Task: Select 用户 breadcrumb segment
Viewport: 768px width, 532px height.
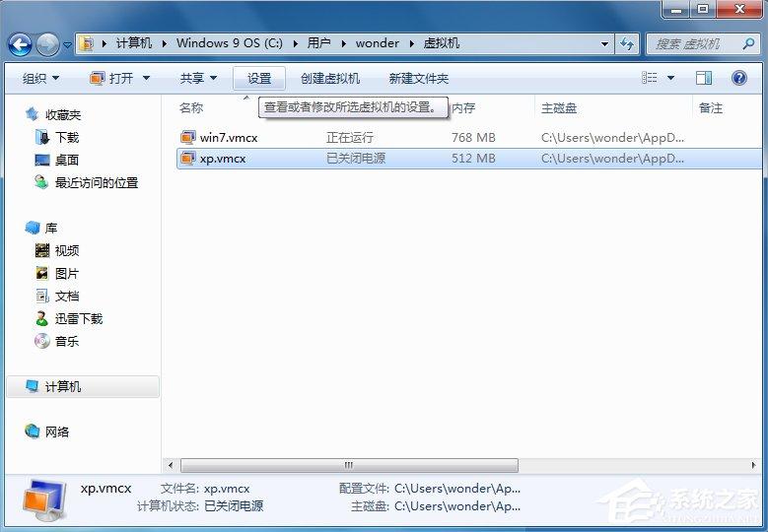Action: pos(318,43)
